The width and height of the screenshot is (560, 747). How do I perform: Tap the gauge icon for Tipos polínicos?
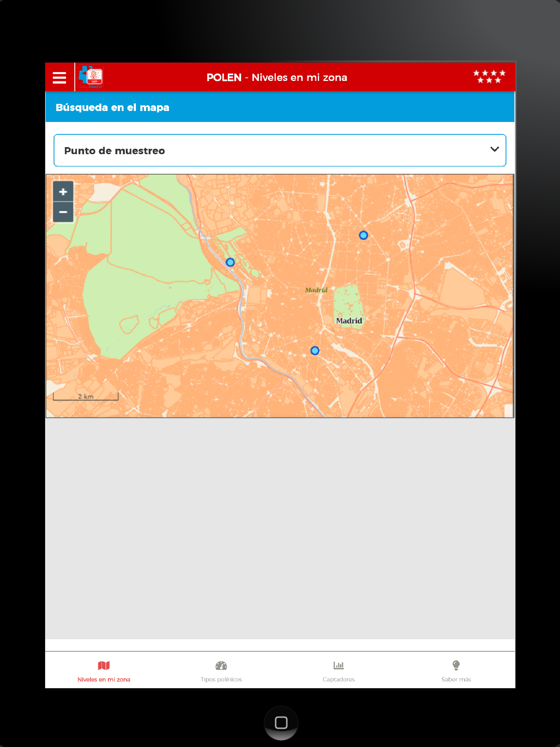(221, 665)
